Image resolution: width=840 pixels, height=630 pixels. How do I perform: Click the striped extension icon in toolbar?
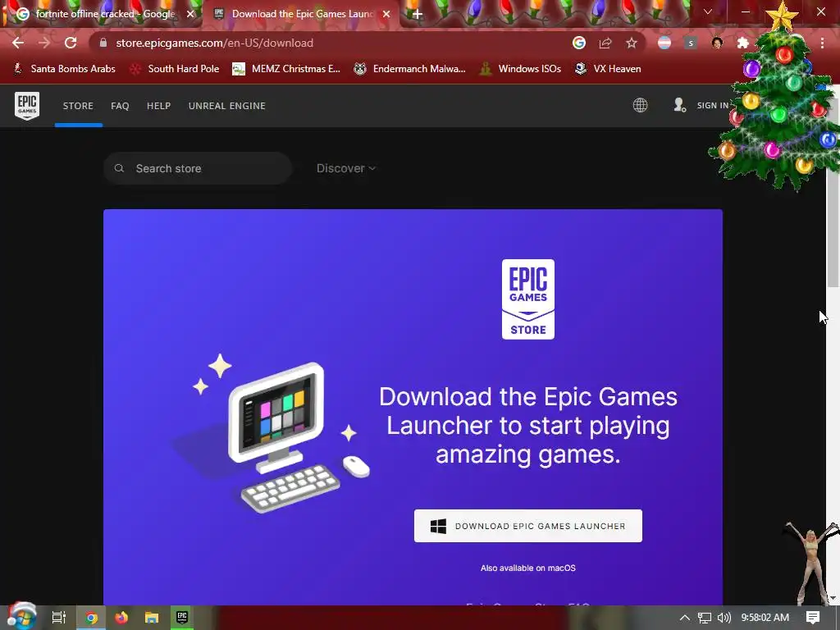click(664, 43)
